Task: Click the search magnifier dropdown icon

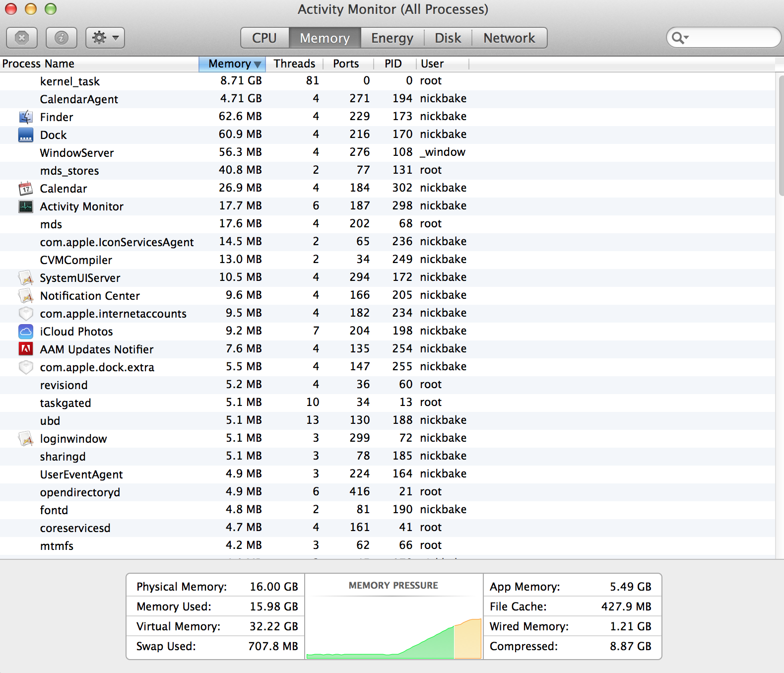Action: tap(680, 38)
